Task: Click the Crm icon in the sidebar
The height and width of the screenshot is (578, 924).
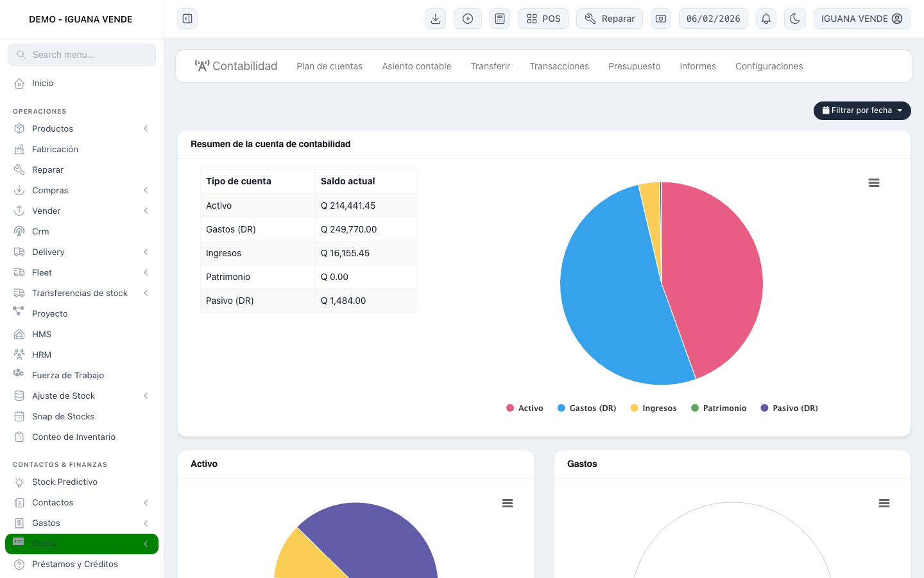Action: point(19,231)
